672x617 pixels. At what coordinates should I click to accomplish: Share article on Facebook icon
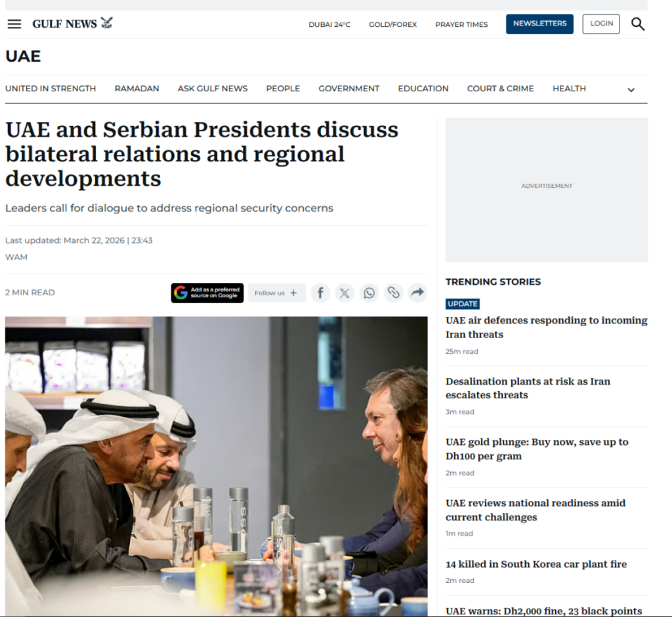tap(320, 293)
